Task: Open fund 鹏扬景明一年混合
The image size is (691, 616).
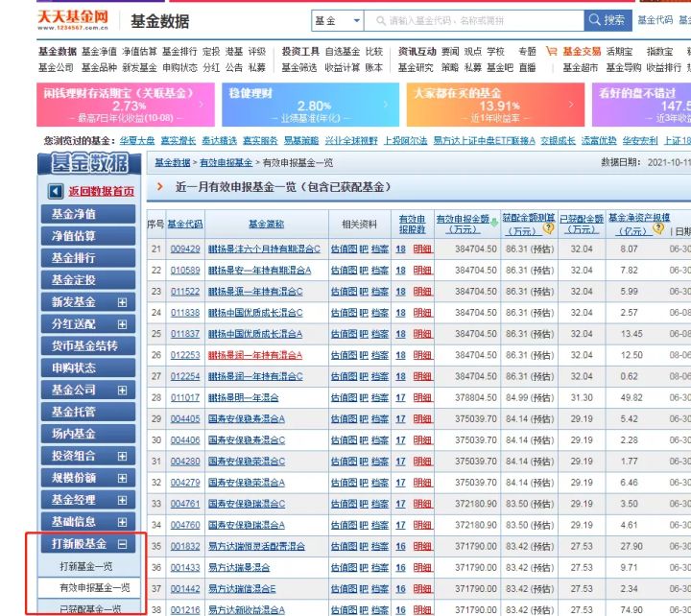Action: (243, 397)
